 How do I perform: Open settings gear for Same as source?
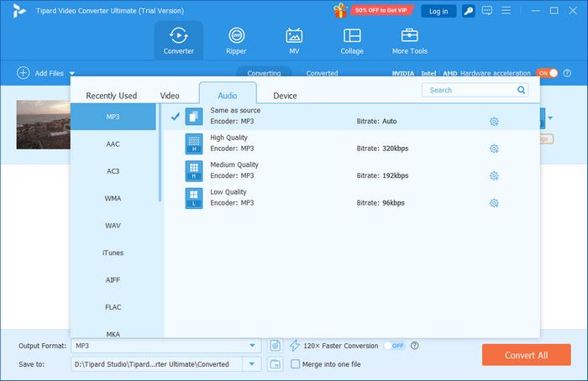[x=494, y=122]
